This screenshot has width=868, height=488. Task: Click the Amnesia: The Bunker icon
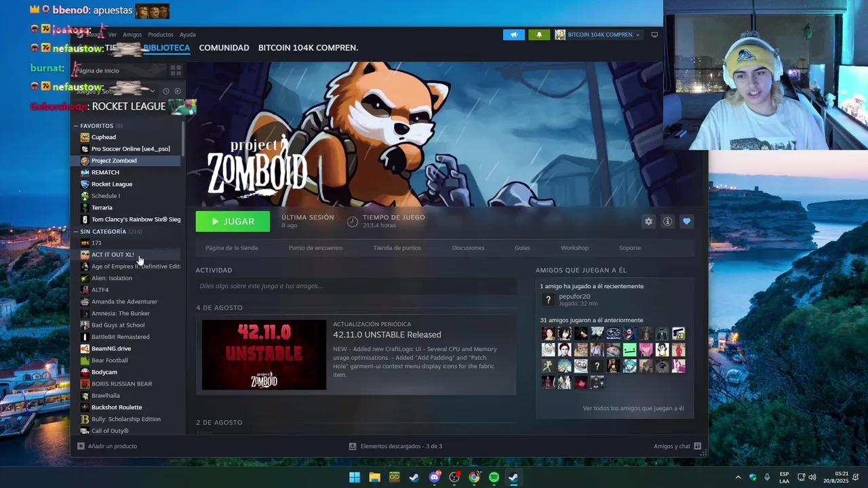pyautogui.click(x=85, y=313)
